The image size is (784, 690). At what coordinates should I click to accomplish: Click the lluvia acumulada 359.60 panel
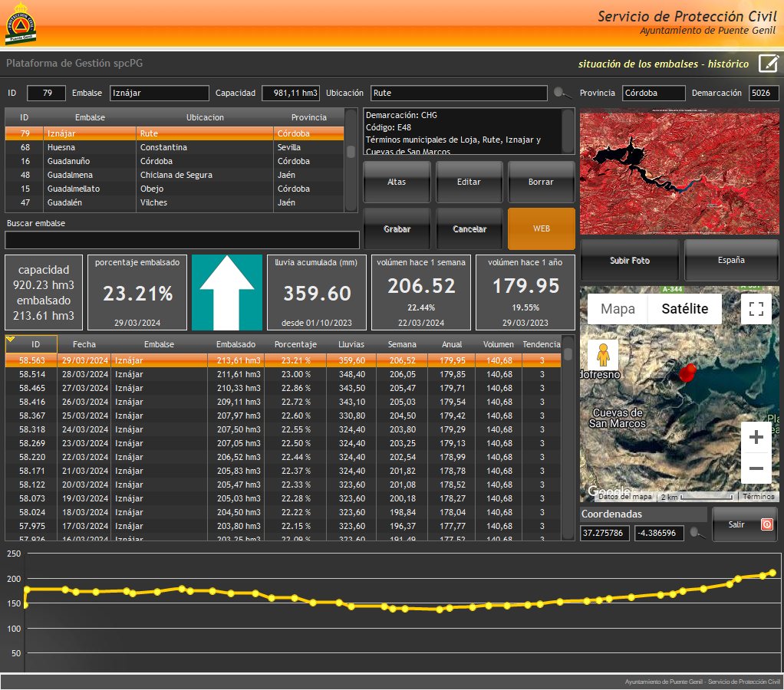click(317, 292)
